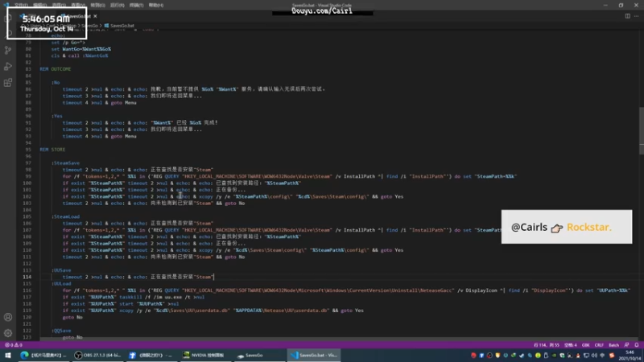Open the Accounts menu icon in the activity bar

(8, 317)
